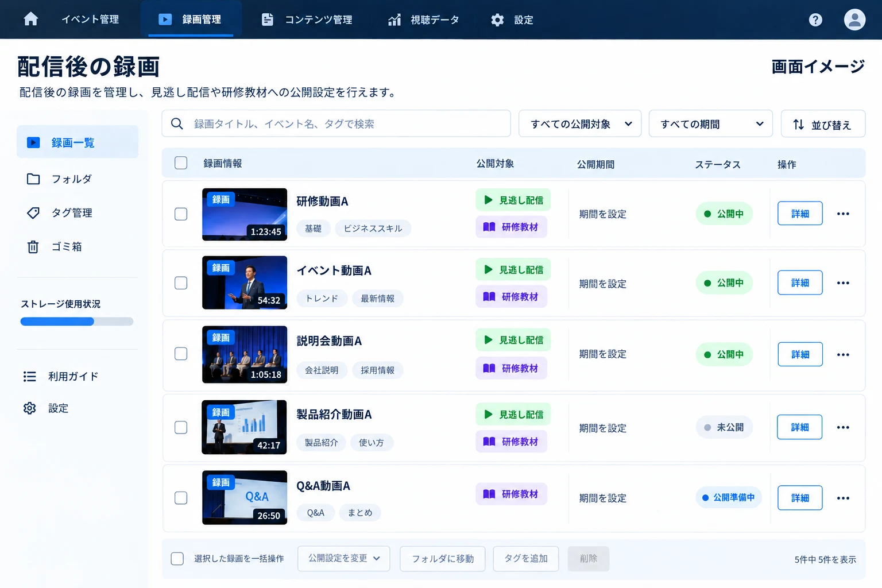Expand the 公開設定を変更 dropdown

(344, 559)
